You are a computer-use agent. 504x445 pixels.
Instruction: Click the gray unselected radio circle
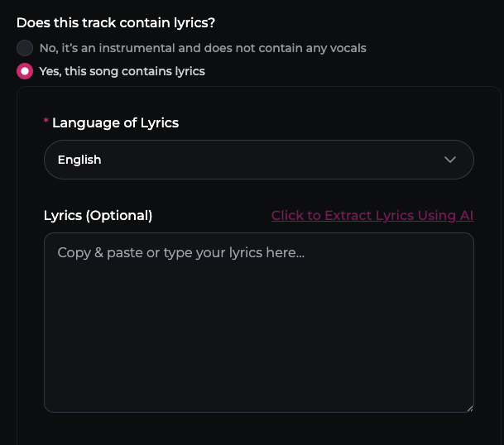(x=25, y=48)
